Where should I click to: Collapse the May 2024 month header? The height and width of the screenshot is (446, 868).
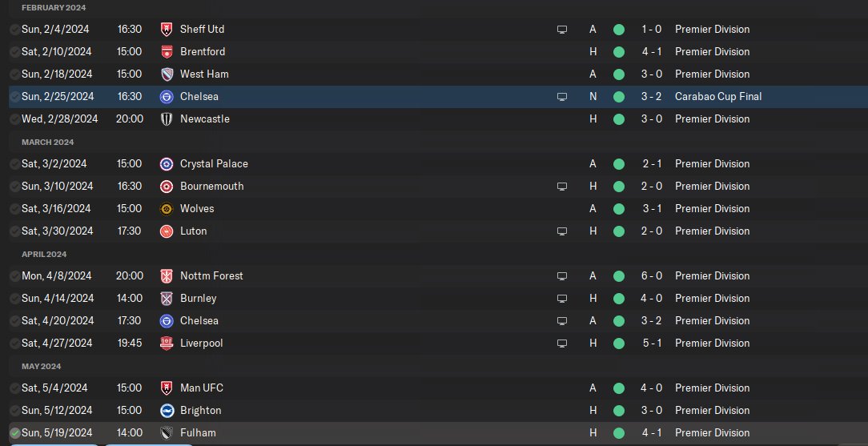(42, 366)
